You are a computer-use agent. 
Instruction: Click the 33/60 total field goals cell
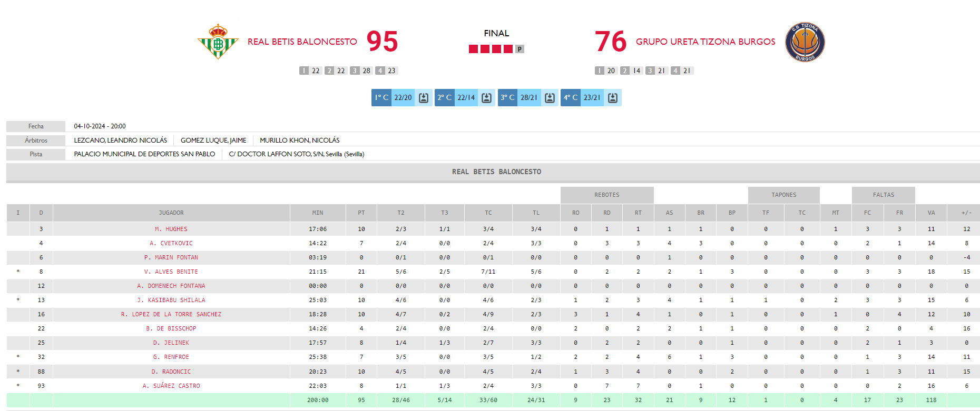[x=488, y=400]
